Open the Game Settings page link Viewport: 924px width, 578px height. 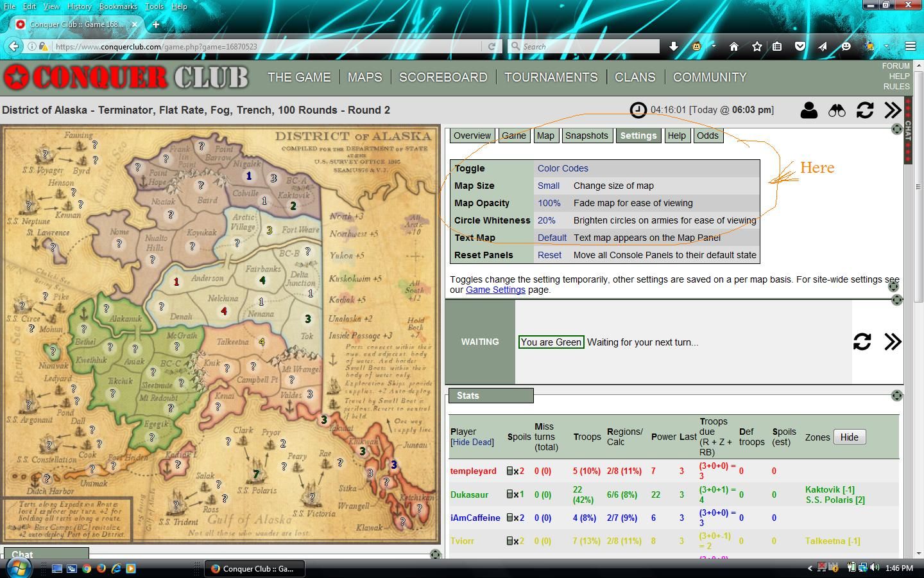(x=495, y=290)
